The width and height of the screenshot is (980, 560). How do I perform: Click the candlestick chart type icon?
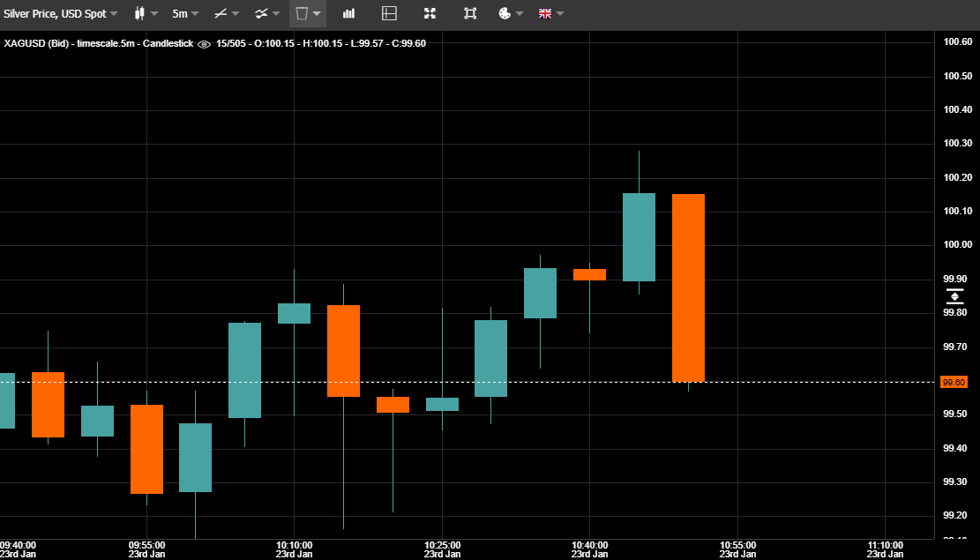(139, 13)
